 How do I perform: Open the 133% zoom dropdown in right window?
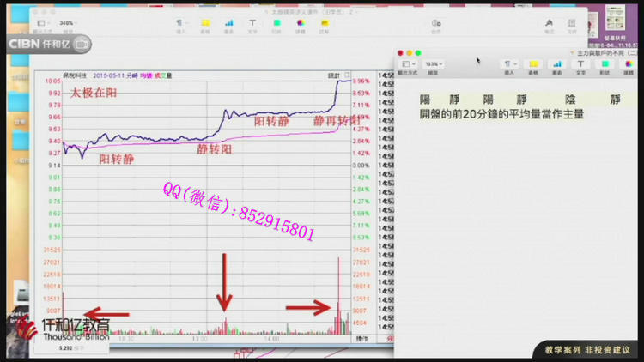point(432,64)
